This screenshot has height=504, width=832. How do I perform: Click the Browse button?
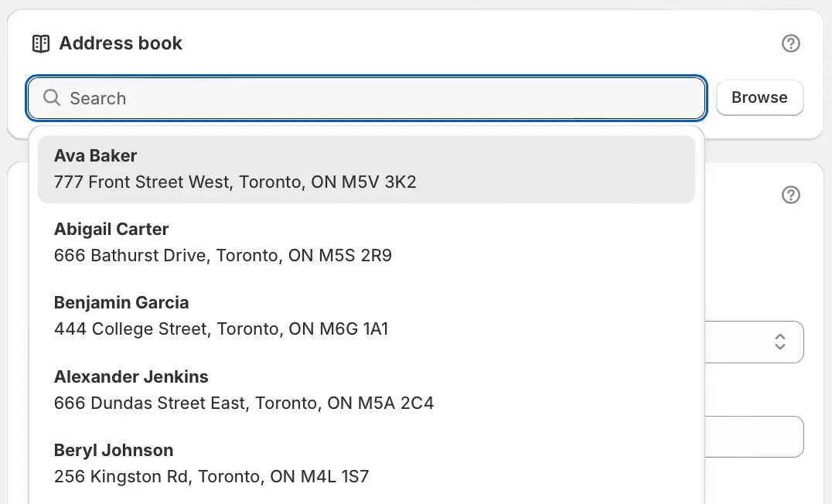[759, 97]
